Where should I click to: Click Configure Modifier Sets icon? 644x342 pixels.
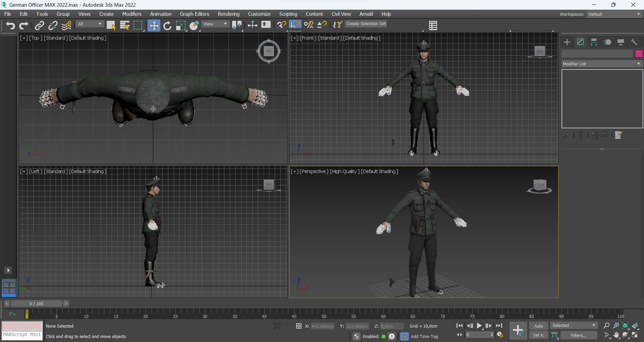coord(619,135)
